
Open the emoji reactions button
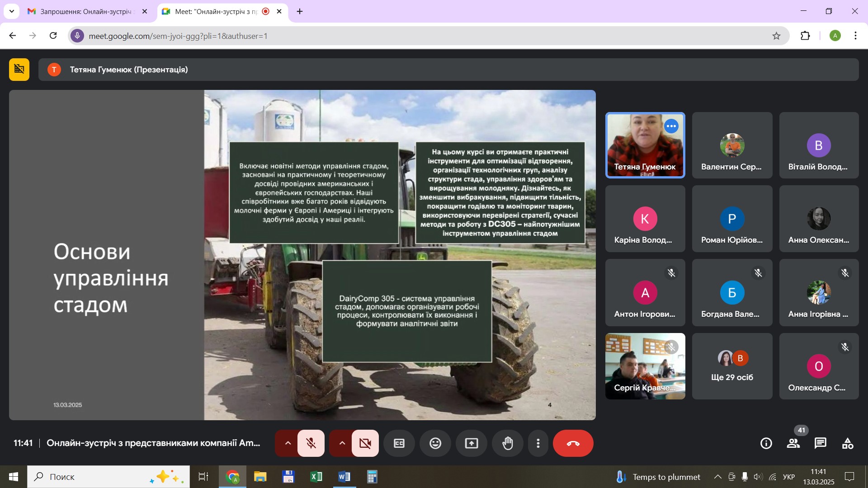[x=435, y=443]
